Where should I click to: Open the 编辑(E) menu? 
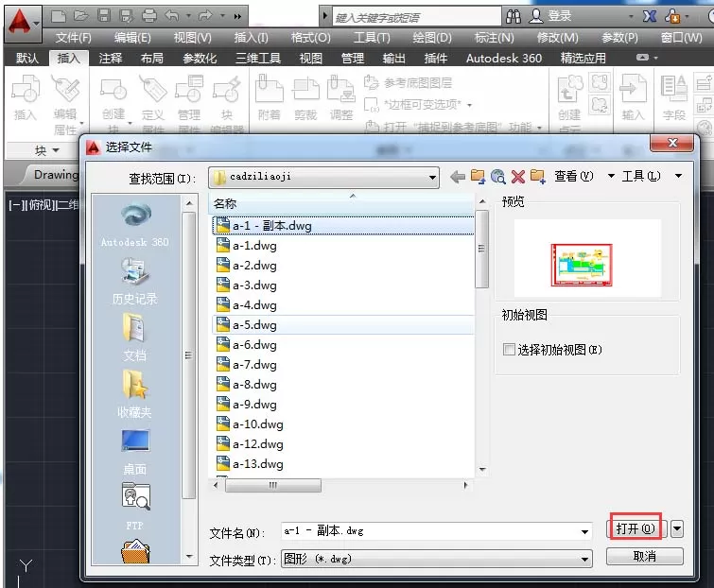click(x=132, y=38)
